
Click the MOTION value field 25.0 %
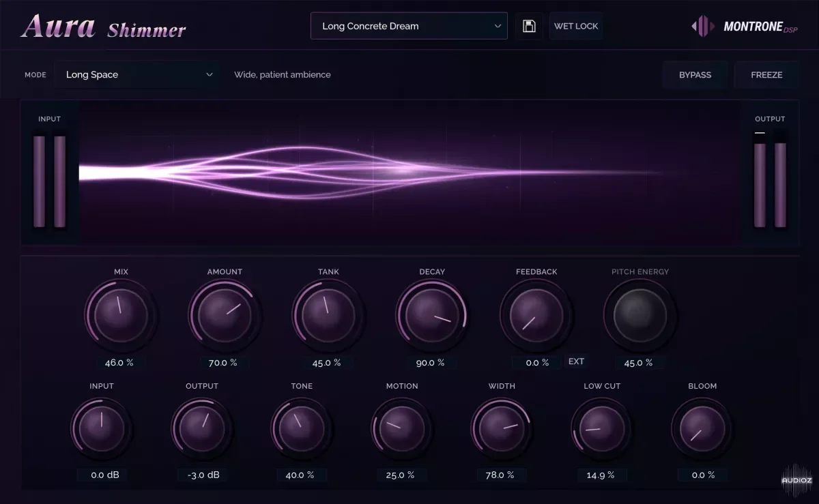[401, 475]
